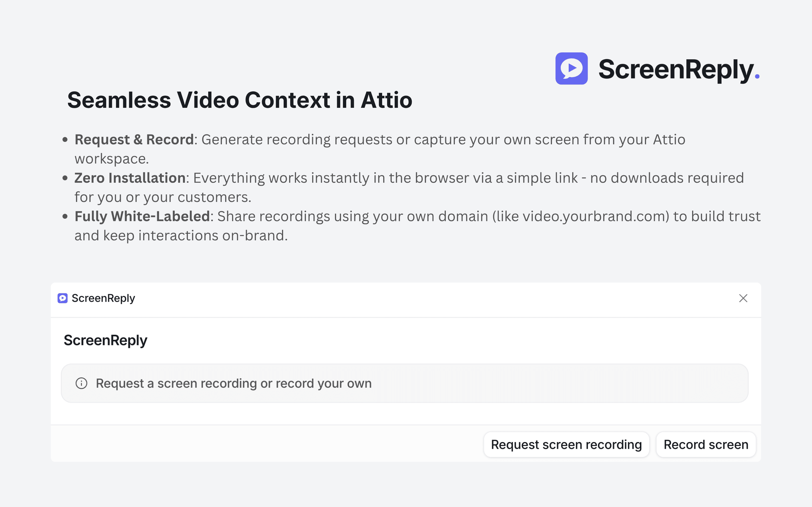Click the info circle icon in banner
812x507 pixels.
81,383
